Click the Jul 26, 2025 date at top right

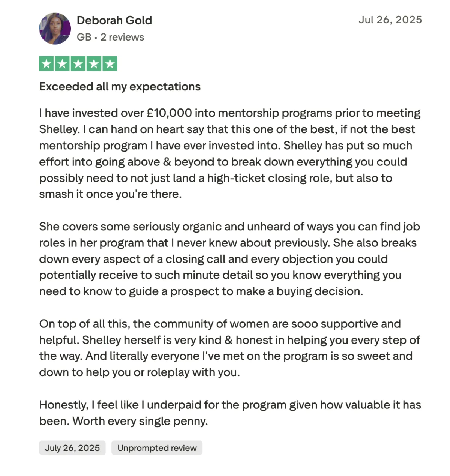390,20
